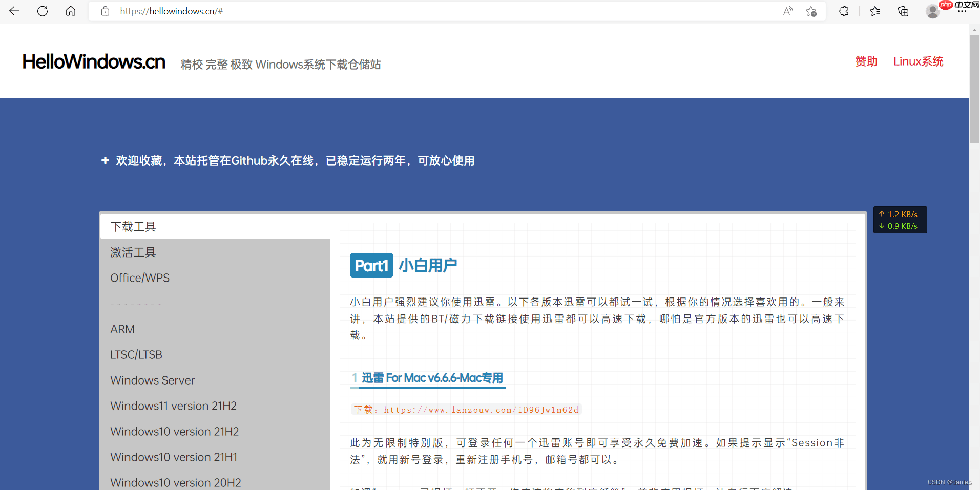The height and width of the screenshot is (490, 980).
Task: Reload the current page
Action: (43, 11)
